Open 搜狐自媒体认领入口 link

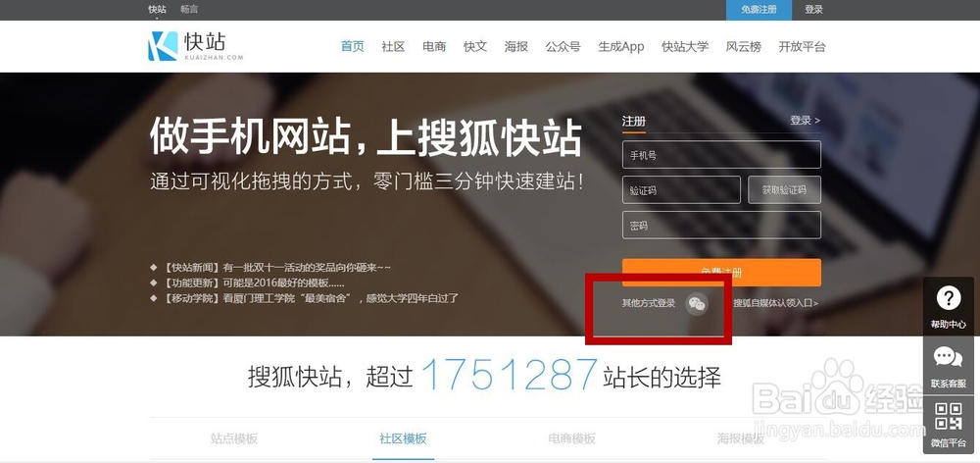pos(775,303)
